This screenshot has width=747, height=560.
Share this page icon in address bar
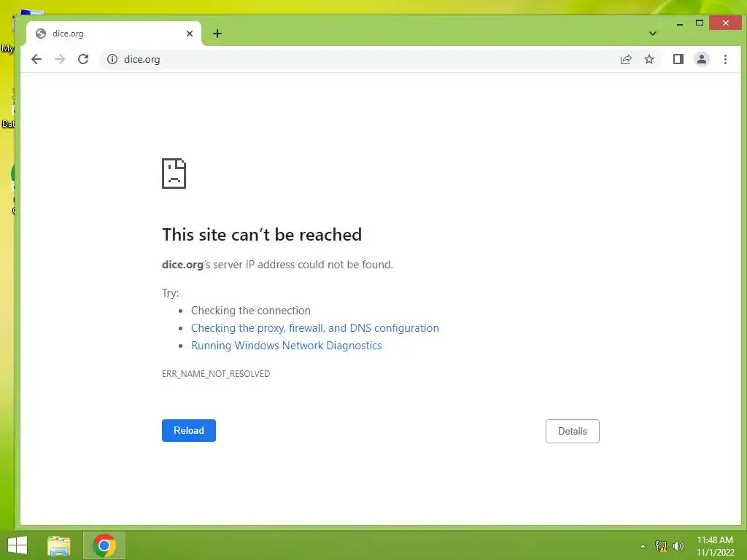point(625,59)
